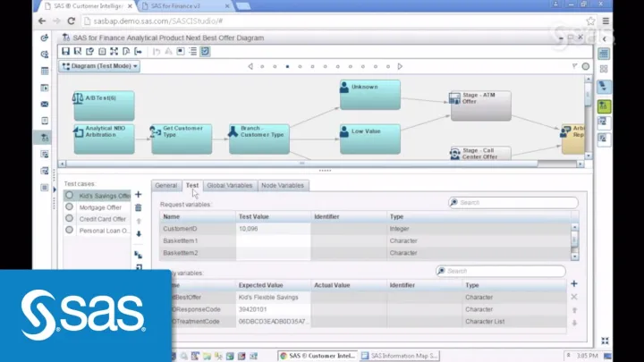Screen dimensions: 644x362
Task: Switch to the Test tab
Action: click(x=192, y=186)
